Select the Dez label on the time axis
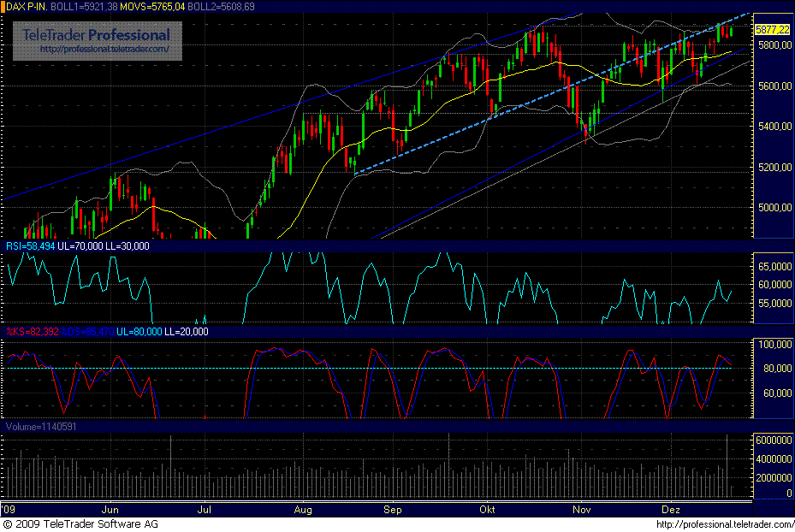Screen dimensions: 795x532 click(x=670, y=509)
